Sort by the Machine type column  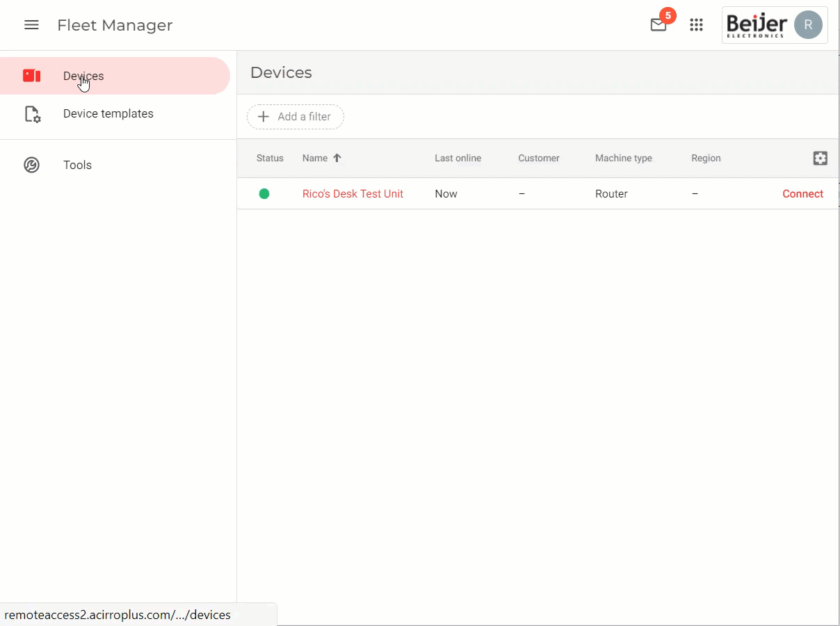coord(624,158)
